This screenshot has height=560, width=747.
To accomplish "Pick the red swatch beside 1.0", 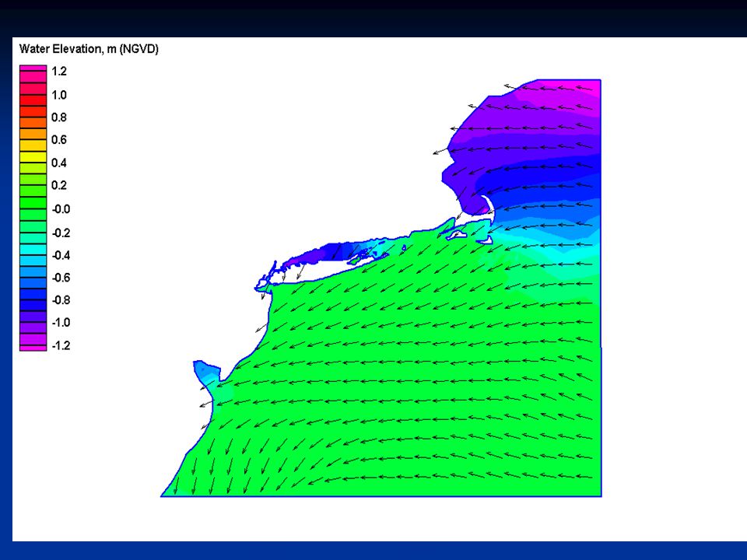I will [33, 100].
